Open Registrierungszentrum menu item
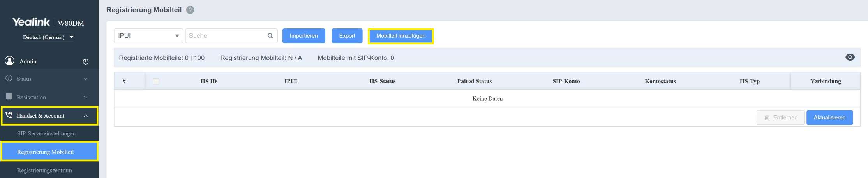Image resolution: width=868 pixels, height=178 pixels. (44, 170)
